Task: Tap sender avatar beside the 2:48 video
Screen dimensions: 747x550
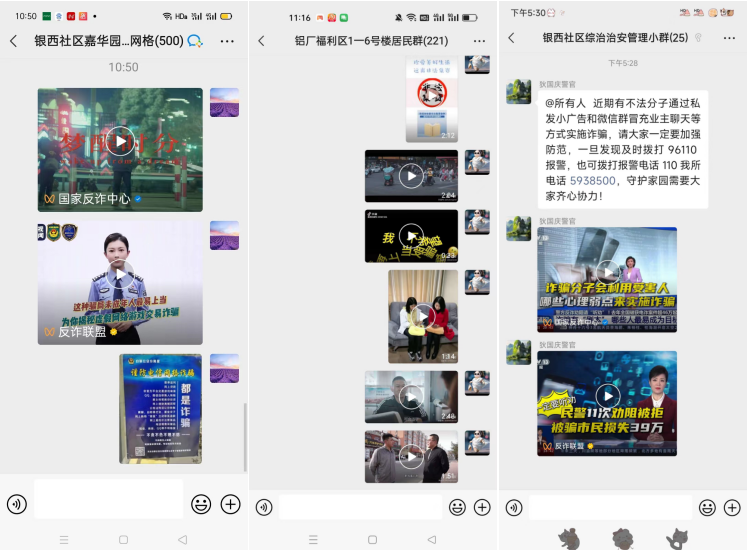Action: (x=477, y=383)
